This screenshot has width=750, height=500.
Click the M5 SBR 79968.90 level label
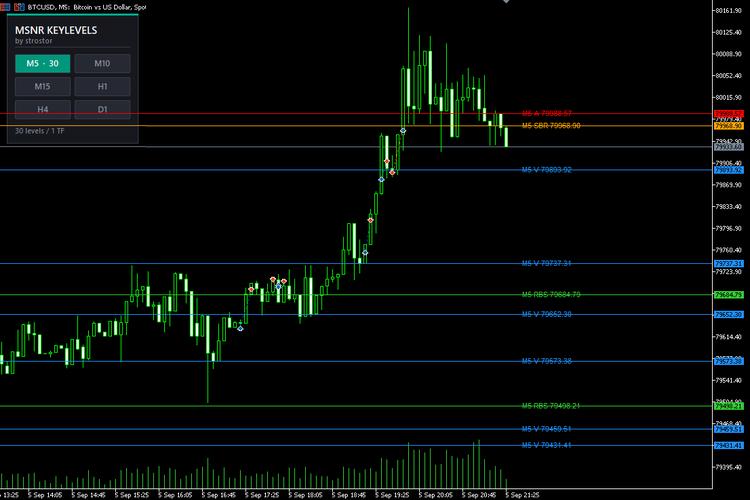[x=551, y=125]
